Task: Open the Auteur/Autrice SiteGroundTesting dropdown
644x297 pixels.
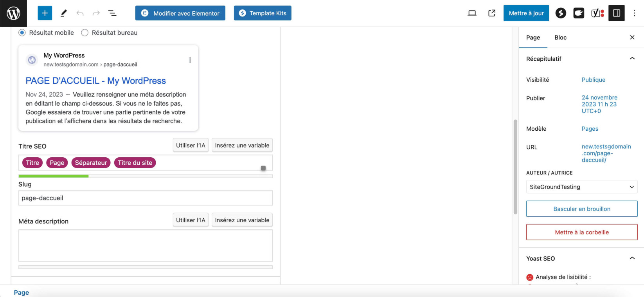Action: click(x=582, y=187)
